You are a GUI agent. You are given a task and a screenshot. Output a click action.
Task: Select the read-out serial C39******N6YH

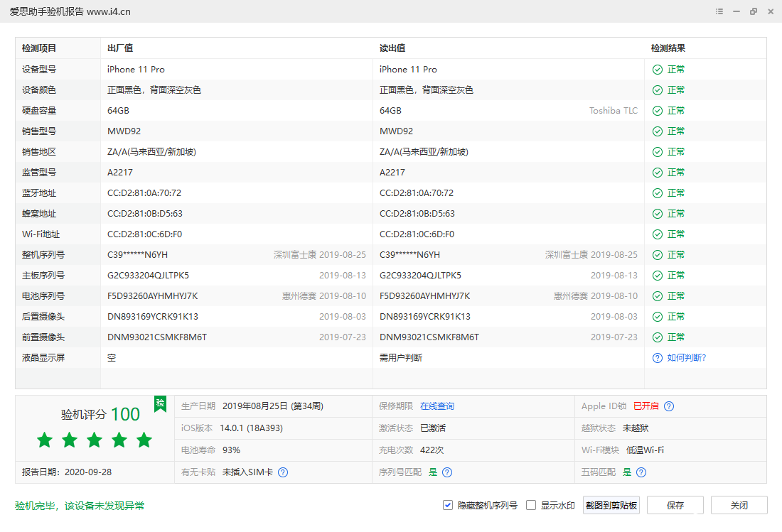409,255
